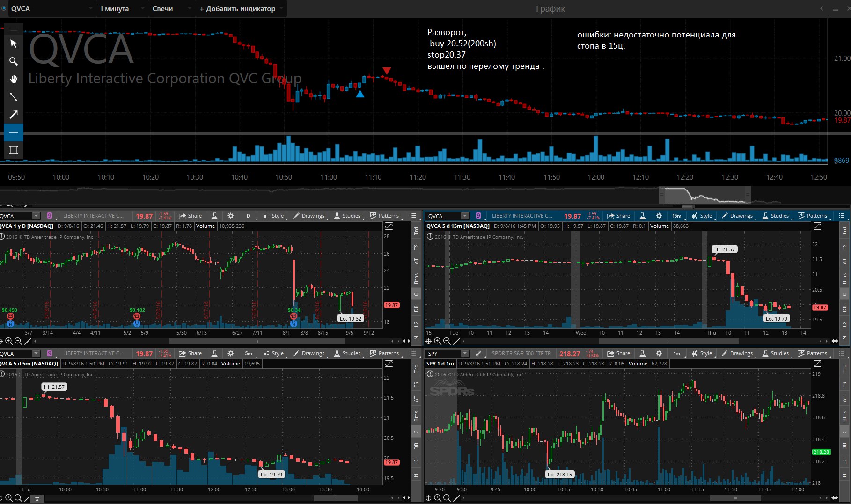Click the chart mode icon above the daily chart price axis
This screenshot has height=504, width=851.
click(x=389, y=226)
